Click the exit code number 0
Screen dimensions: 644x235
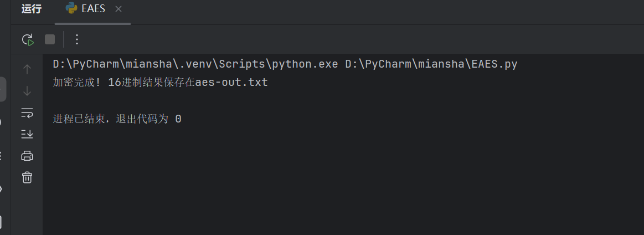(x=178, y=119)
